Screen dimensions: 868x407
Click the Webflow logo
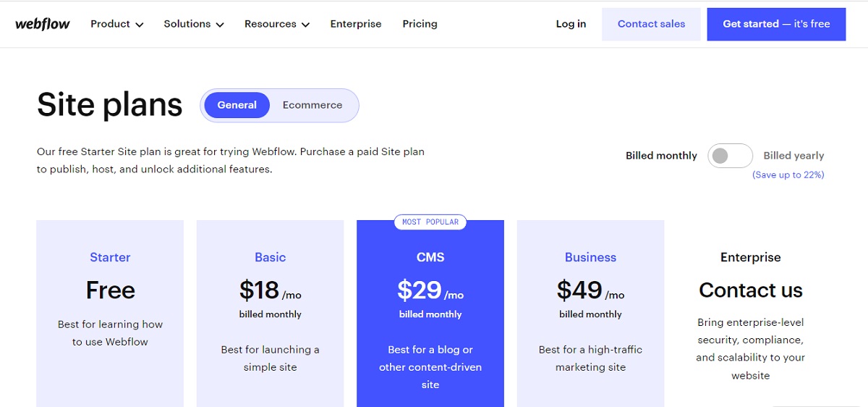(x=43, y=24)
